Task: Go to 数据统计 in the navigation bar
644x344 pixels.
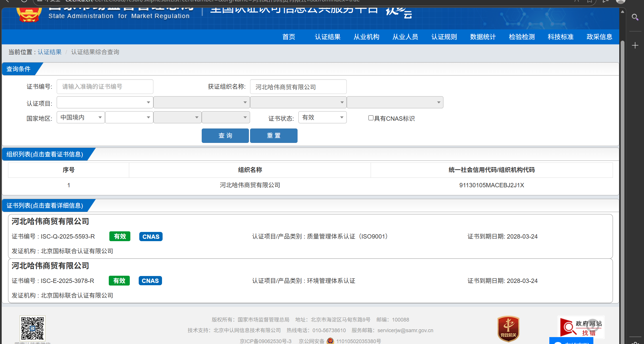Action: point(483,37)
